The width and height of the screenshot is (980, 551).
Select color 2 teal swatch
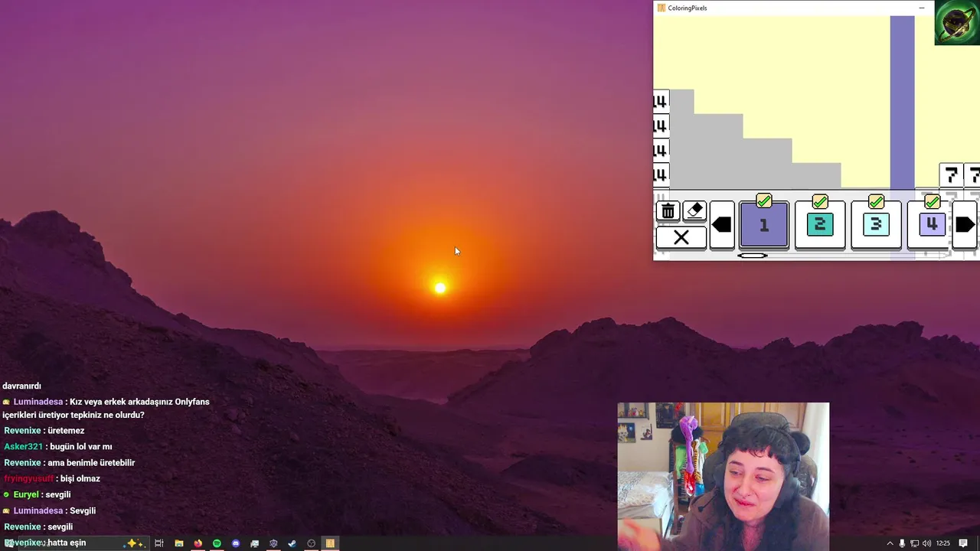point(819,225)
